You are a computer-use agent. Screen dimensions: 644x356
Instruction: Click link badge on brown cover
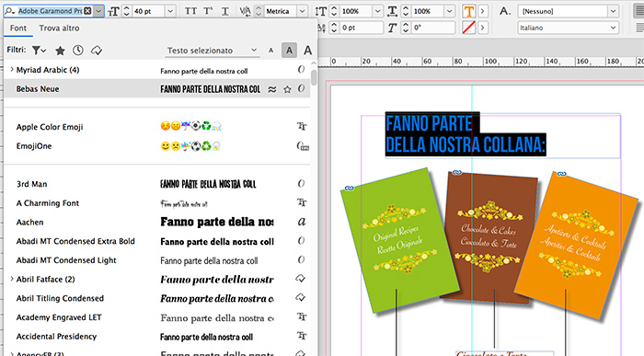(x=456, y=172)
